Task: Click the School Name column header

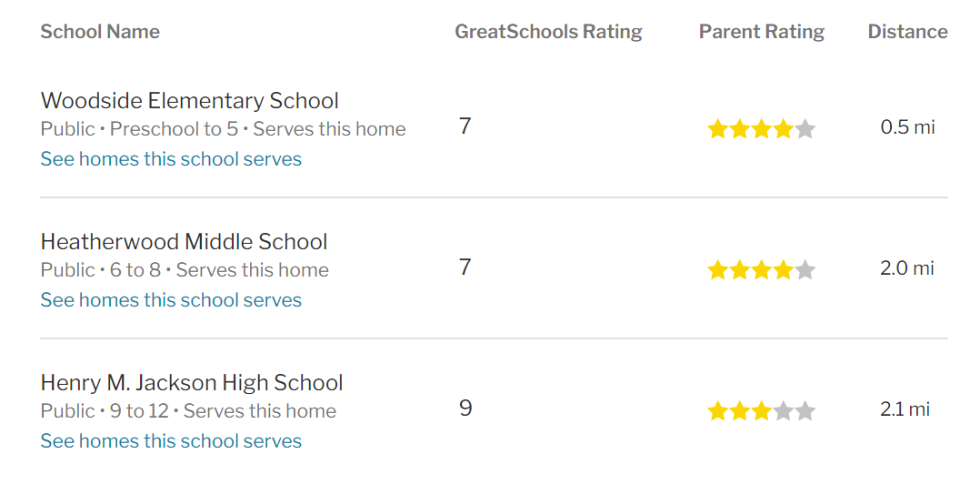Action: pos(100,31)
